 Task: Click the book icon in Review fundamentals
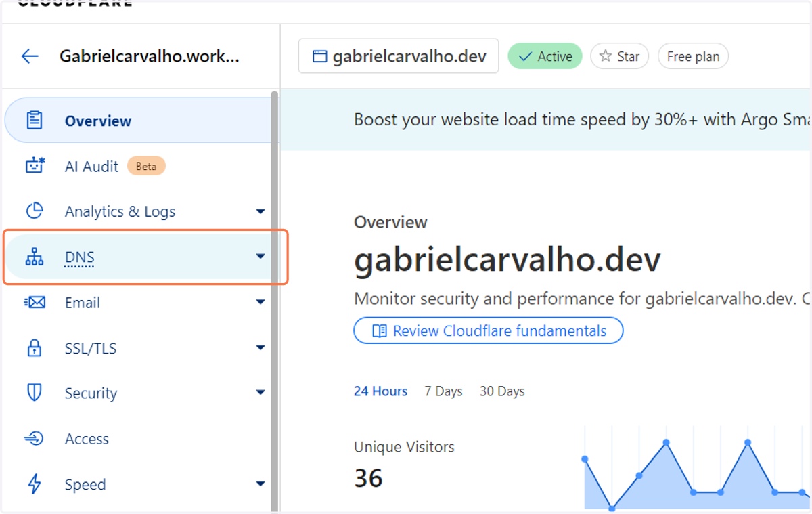click(380, 331)
